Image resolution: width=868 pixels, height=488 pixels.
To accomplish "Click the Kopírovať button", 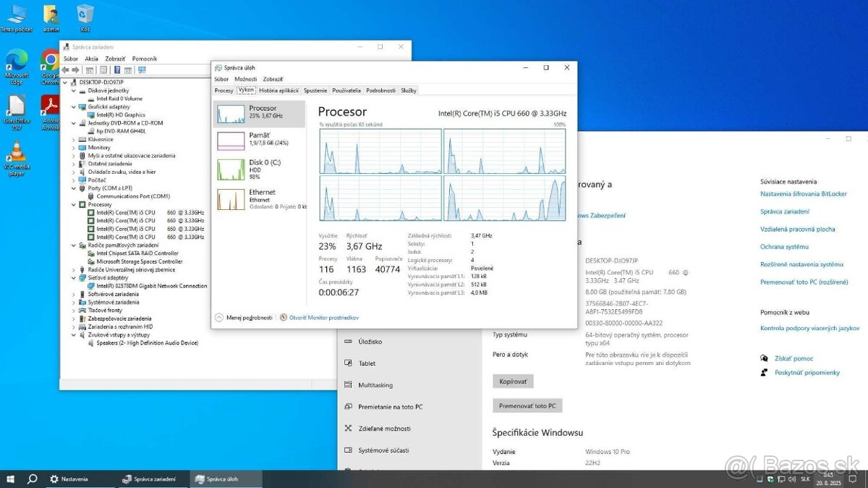I will (512, 381).
